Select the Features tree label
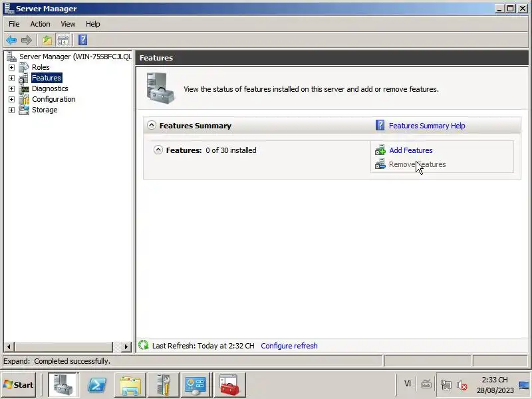The width and height of the screenshot is (532, 399). 47,78
